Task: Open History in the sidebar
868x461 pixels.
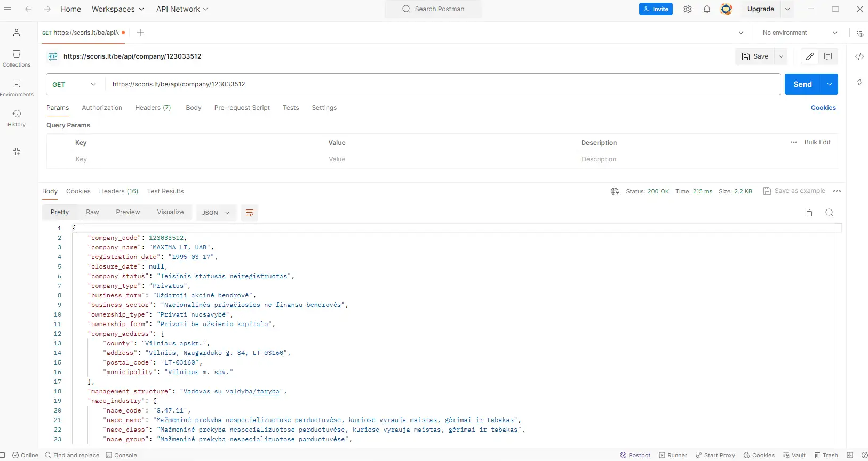Action: (17, 118)
